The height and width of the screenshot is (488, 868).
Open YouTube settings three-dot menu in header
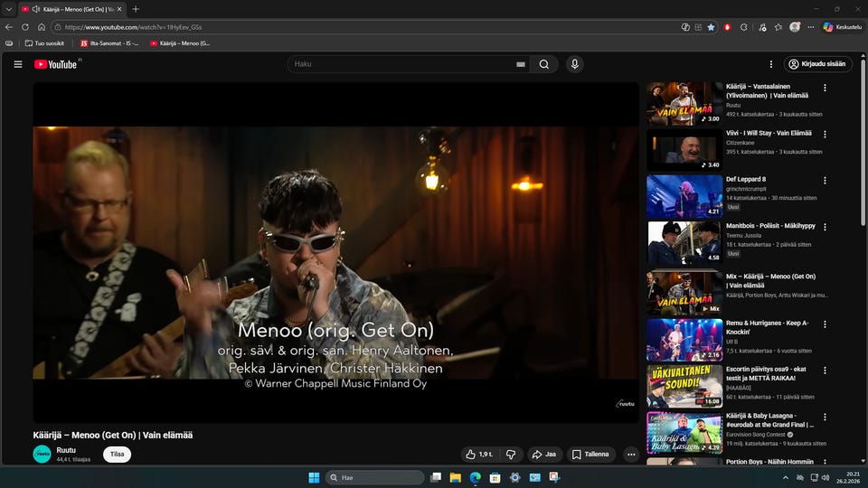coord(770,64)
